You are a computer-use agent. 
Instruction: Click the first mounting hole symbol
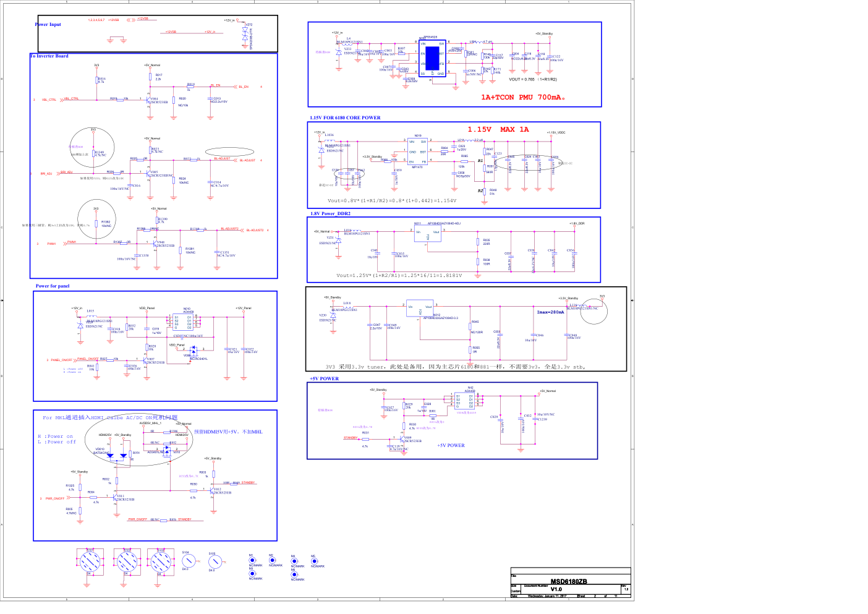point(90,562)
